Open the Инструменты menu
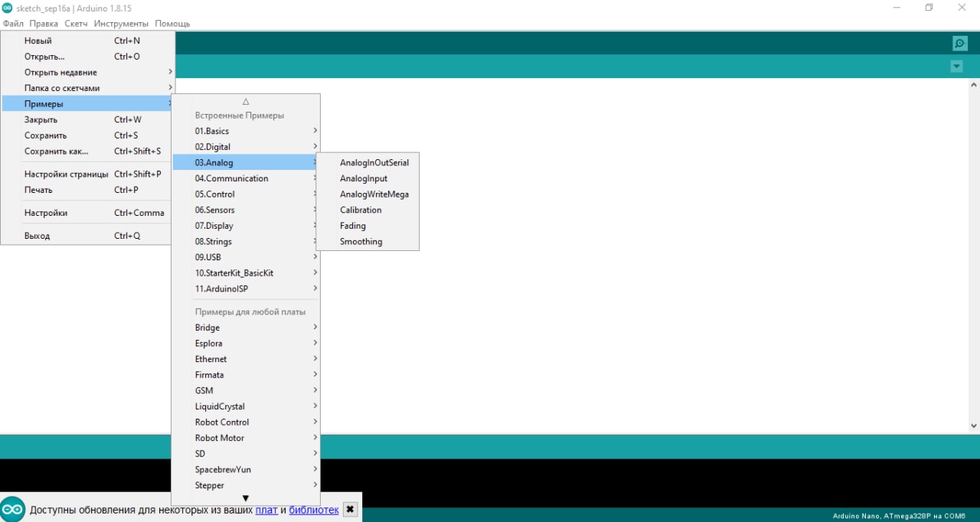Viewport: 980px width, 522px height. 121,24
